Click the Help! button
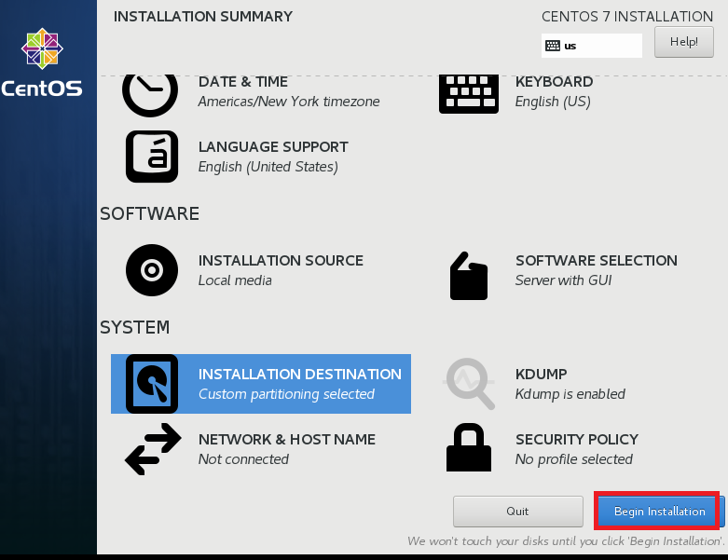728x560 pixels. 684,42
